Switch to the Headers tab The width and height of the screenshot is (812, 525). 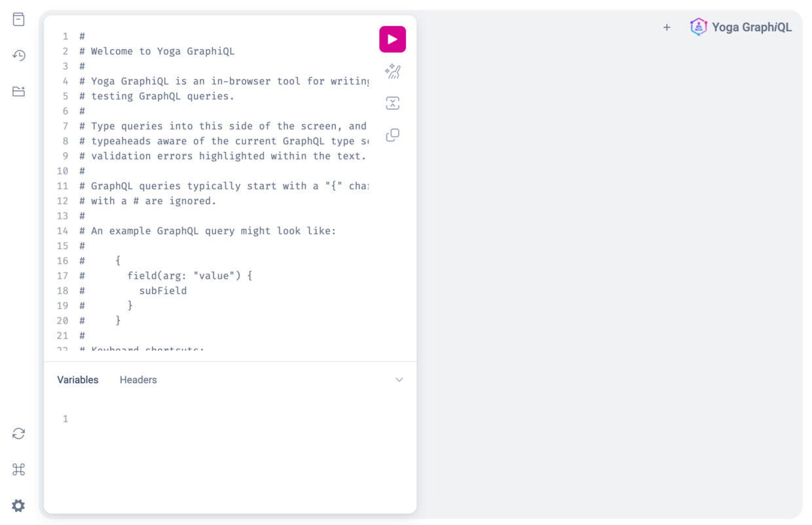138,380
